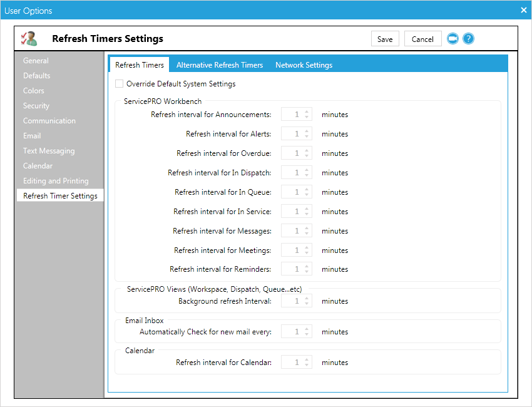Switch to Alternative Refresh Timers tab
Screen dimensions: 532x407
click(220, 65)
